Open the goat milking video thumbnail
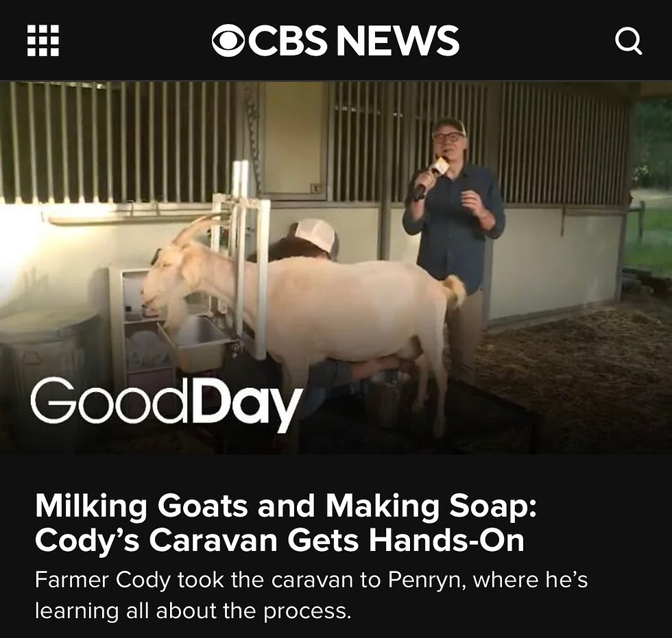The width and height of the screenshot is (672, 638). (x=336, y=267)
